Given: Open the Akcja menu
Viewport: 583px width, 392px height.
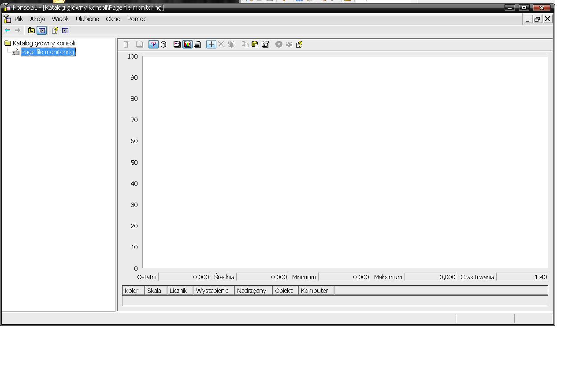Looking at the screenshot, I should [37, 19].
